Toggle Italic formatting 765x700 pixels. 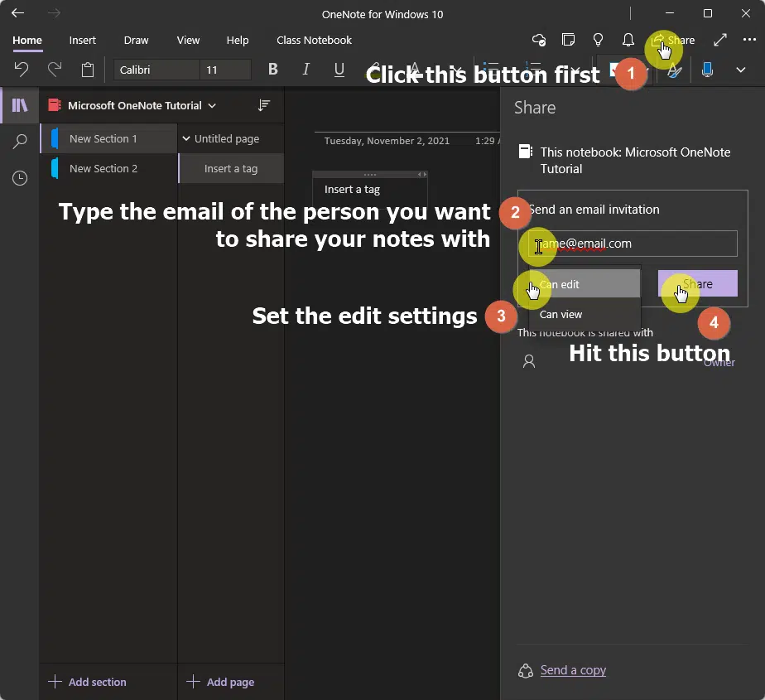(306, 70)
